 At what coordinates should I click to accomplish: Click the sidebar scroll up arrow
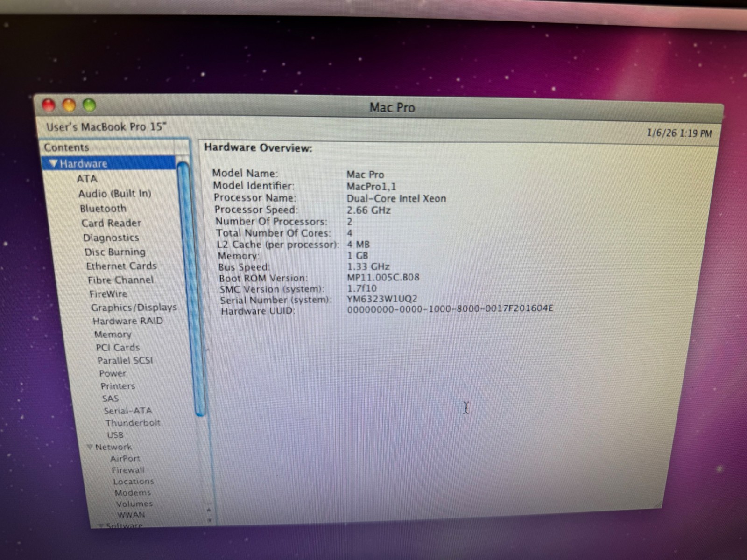[x=209, y=510]
